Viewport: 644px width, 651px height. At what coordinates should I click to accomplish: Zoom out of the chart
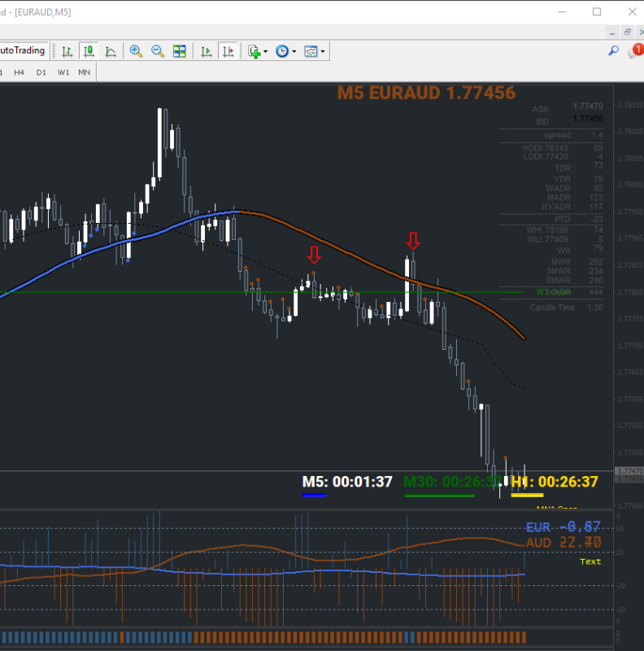158,51
